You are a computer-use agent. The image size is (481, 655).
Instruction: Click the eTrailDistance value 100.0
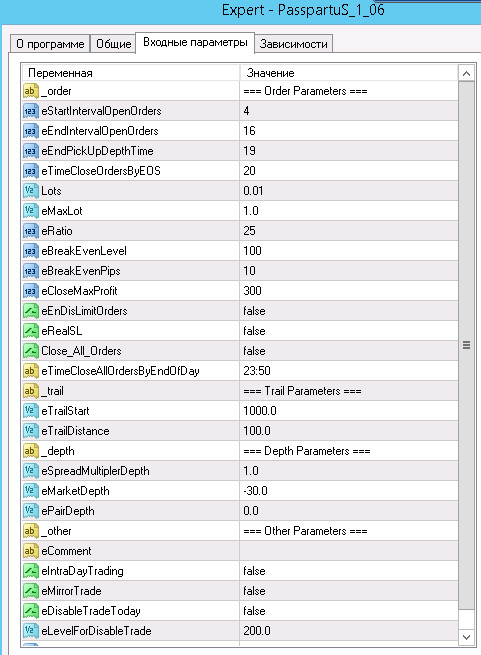[257, 431]
